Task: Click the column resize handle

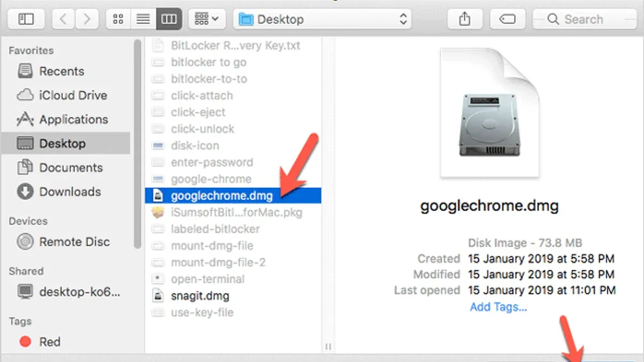Action: point(327,346)
